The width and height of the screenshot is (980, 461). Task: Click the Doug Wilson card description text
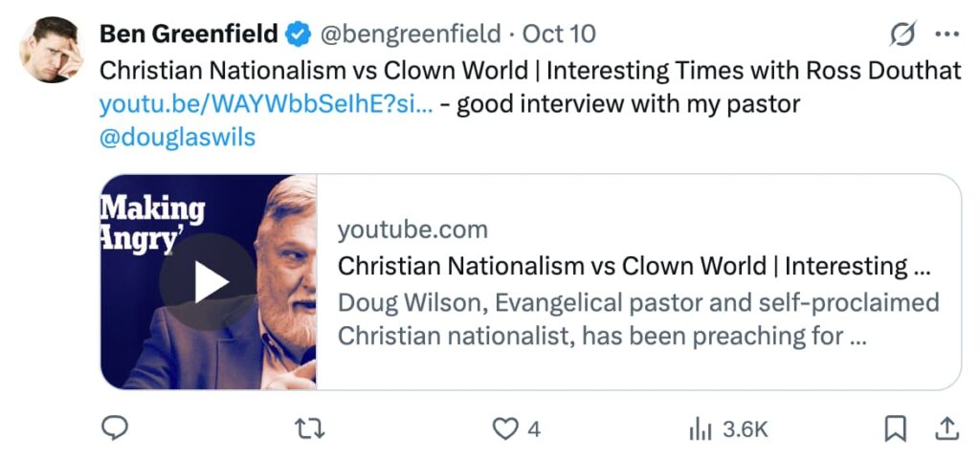point(638,319)
